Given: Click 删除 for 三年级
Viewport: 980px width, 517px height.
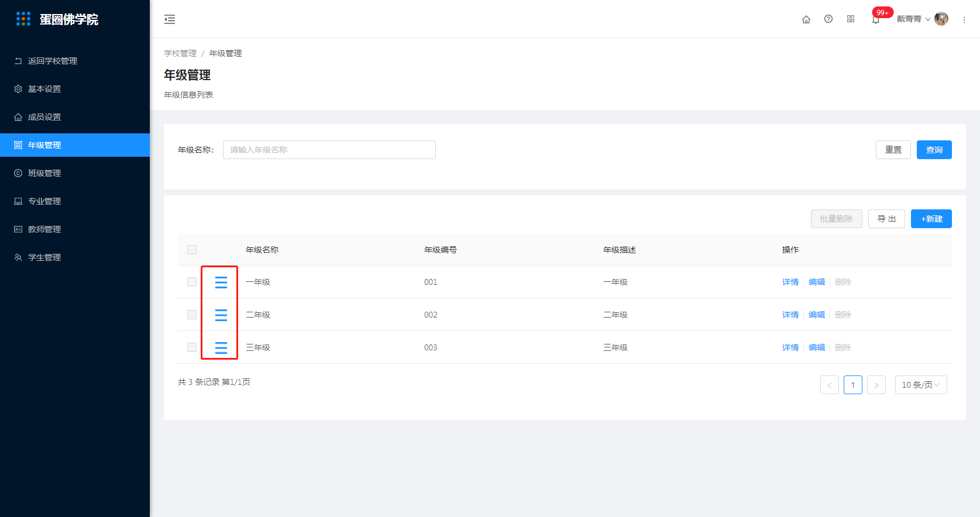Looking at the screenshot, I should coord(843,347).
